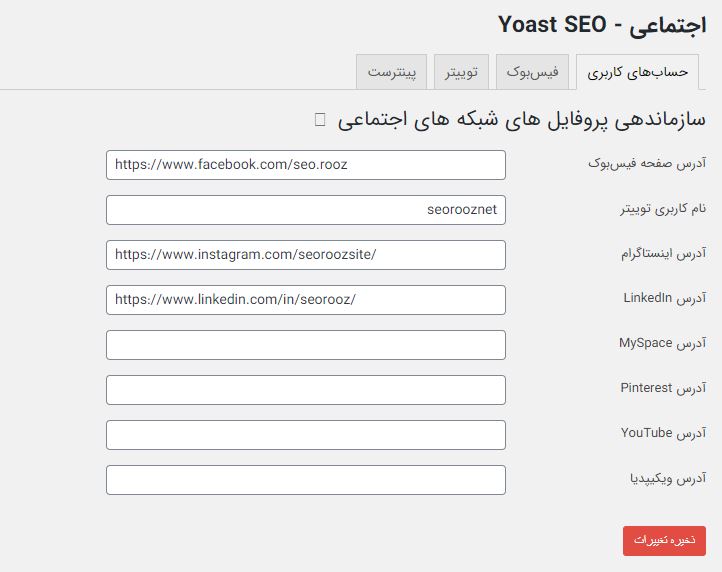
Task: Switch to the فیس‌بوک tab
Action: click(x=532, y=72)
